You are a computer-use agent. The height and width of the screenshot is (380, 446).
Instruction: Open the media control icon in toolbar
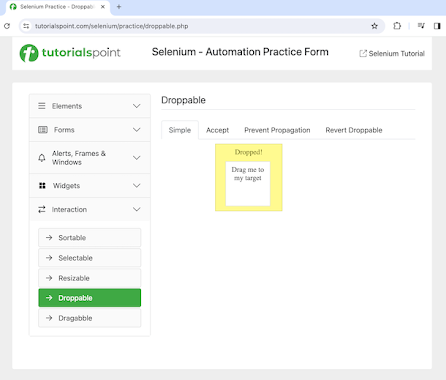421,26
